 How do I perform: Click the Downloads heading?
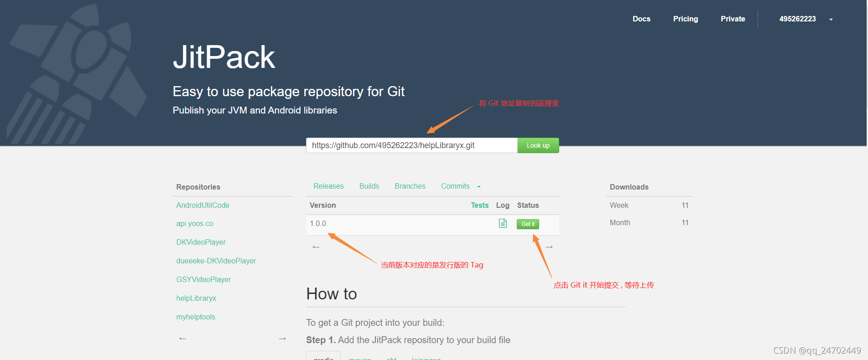[x=629, y=187]
